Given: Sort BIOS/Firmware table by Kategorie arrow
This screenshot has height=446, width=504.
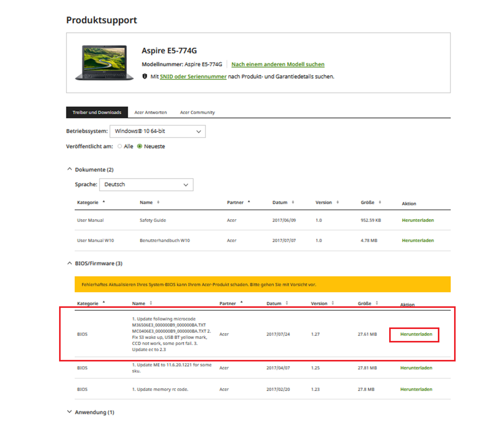Looking at the screenshot, I should click(x=104, y=302).
